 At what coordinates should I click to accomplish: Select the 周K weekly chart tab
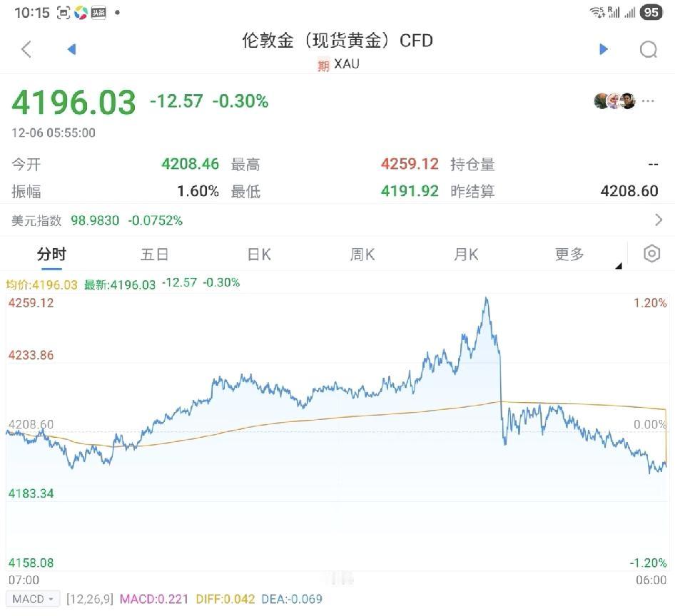click(362, 254)
